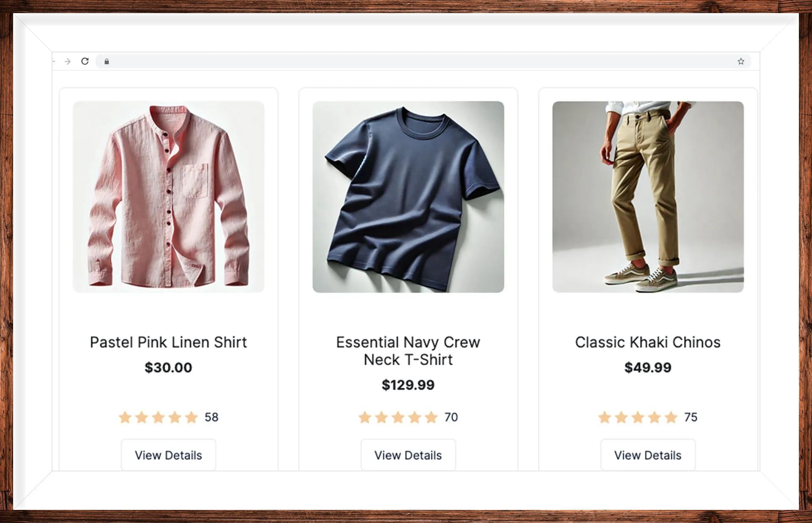Open View Details for Essential Navy Crew Neck T-Shirt

pyautogui.click(x=408, y=455)
